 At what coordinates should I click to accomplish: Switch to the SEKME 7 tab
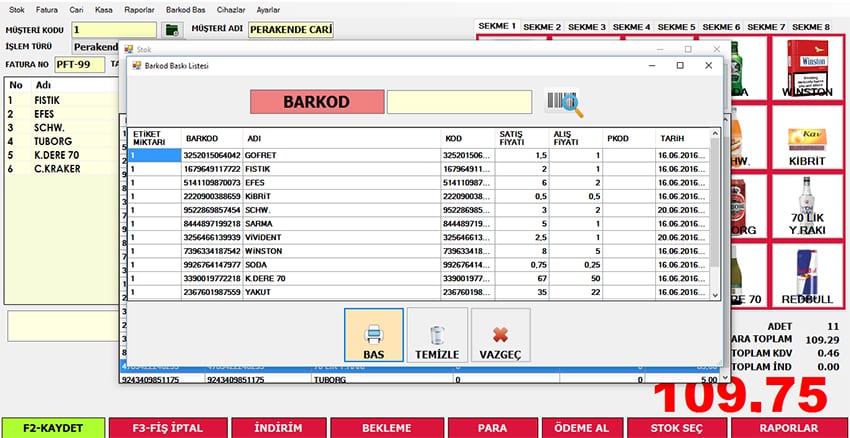click(766, 27)
